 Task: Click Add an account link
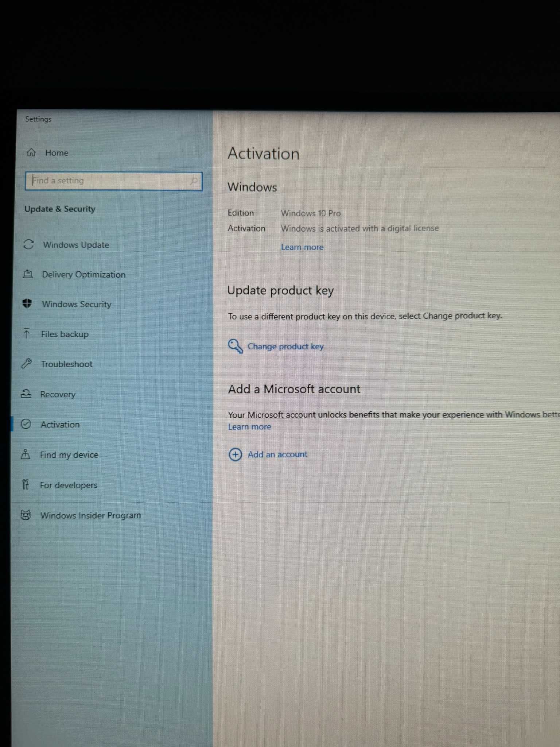tap(277, 454)
